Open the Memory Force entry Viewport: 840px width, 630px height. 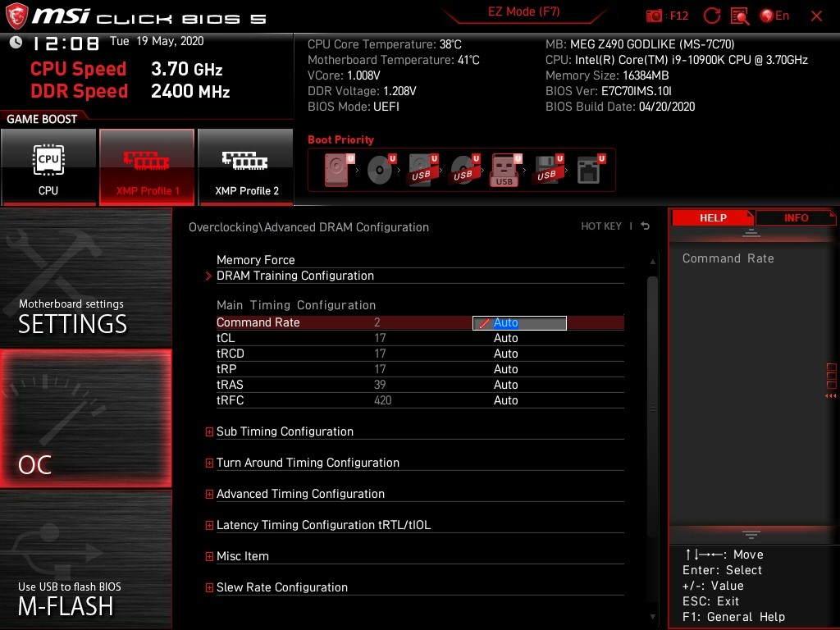pyautogui.click(x=420, y=260)
